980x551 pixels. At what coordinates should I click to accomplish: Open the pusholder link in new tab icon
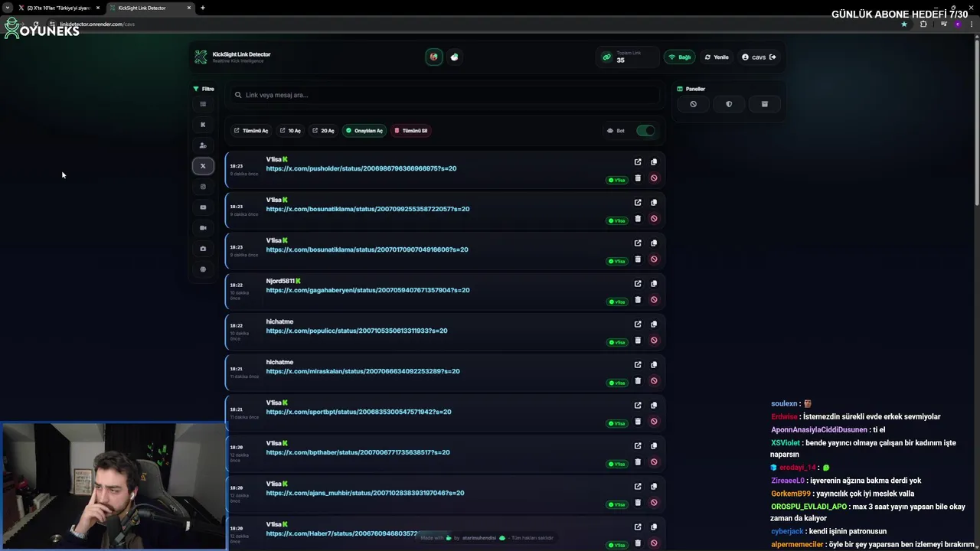point(638,162)
